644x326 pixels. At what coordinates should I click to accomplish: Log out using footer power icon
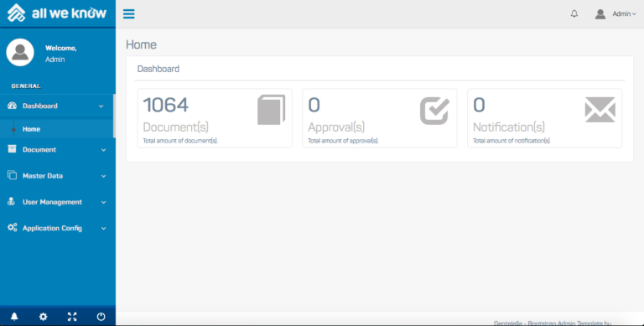coord(101,317)
